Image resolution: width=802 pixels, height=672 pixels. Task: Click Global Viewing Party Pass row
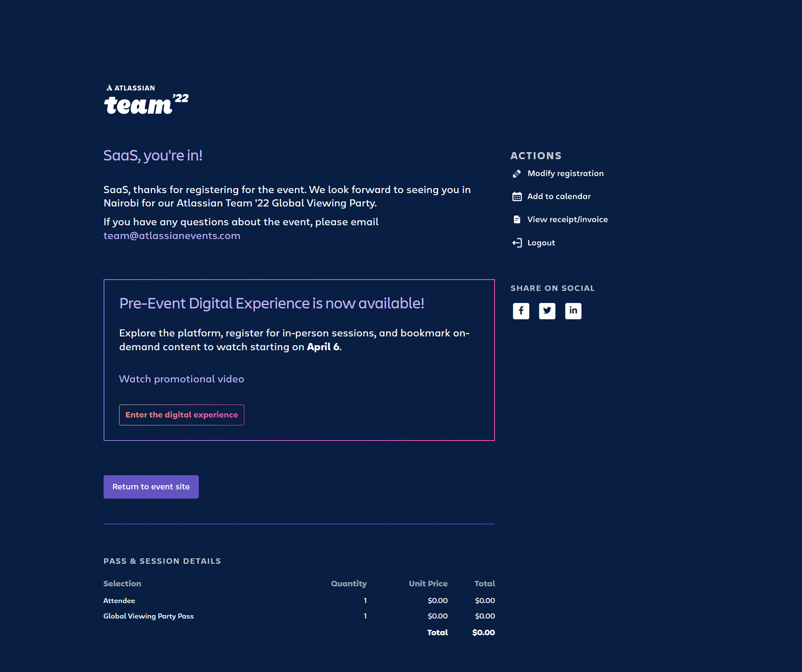299,616
